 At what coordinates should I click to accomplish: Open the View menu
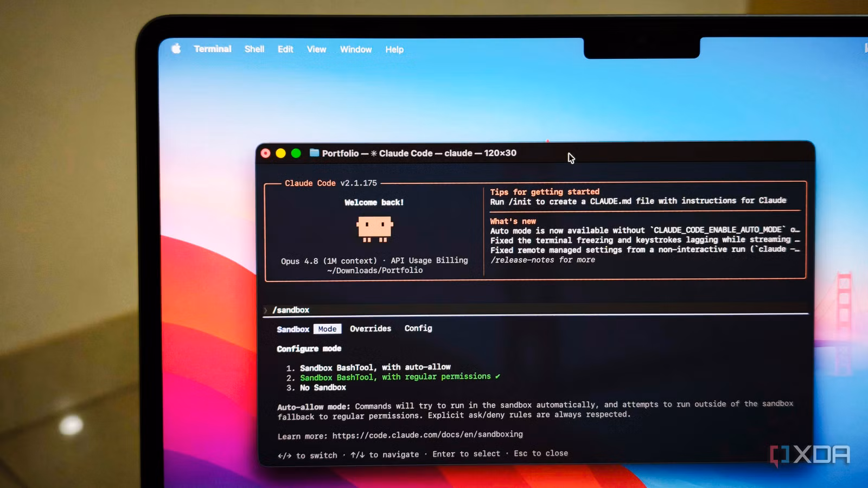coord(316,49)
